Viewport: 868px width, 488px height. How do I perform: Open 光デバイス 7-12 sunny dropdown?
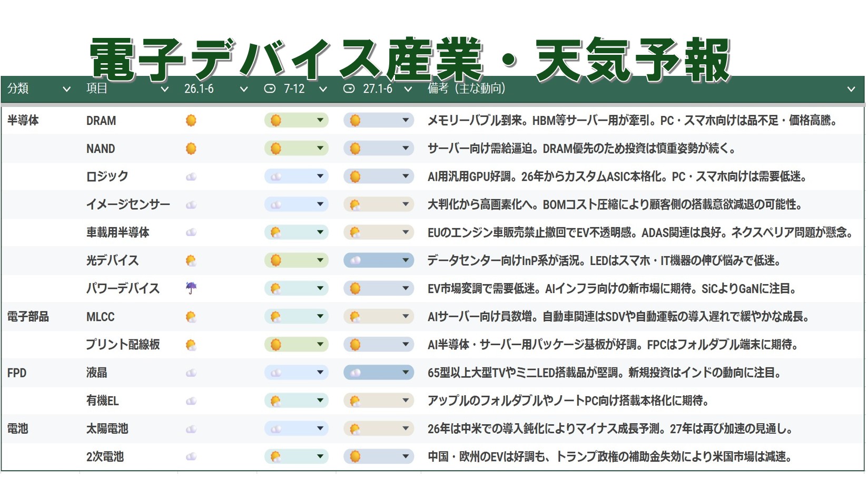click(x=297, y=260)
